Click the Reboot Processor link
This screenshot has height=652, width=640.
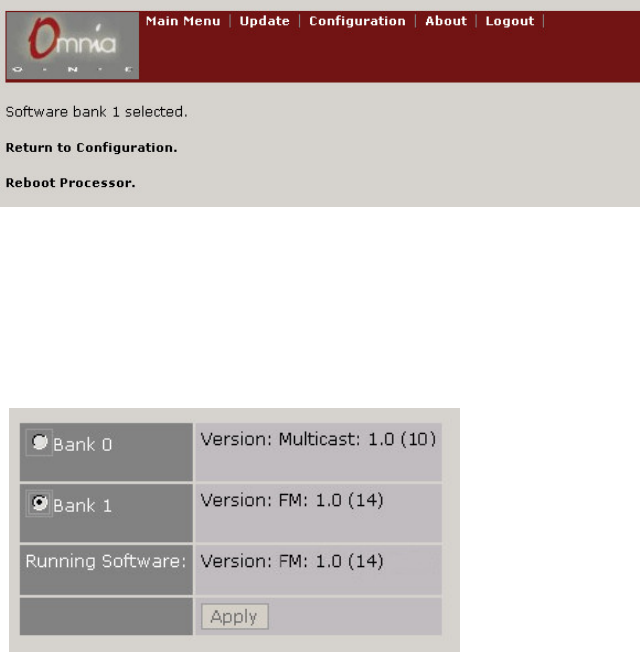71,183
